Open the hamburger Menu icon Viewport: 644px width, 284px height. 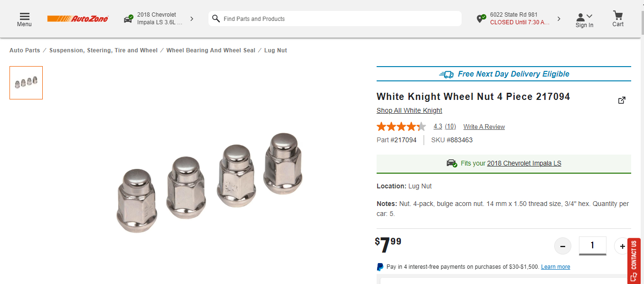(24, 17)
